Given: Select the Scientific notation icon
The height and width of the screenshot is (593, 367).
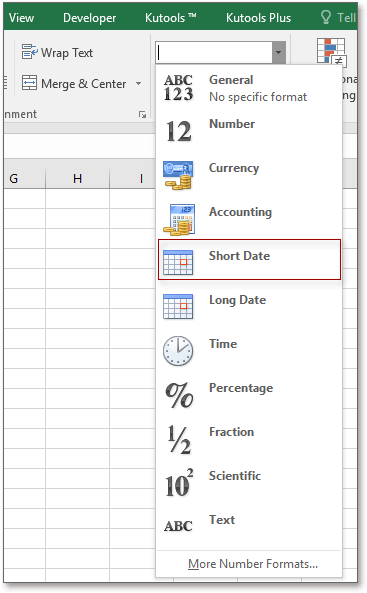Looking at the screenshot, I should click(179, 483).
